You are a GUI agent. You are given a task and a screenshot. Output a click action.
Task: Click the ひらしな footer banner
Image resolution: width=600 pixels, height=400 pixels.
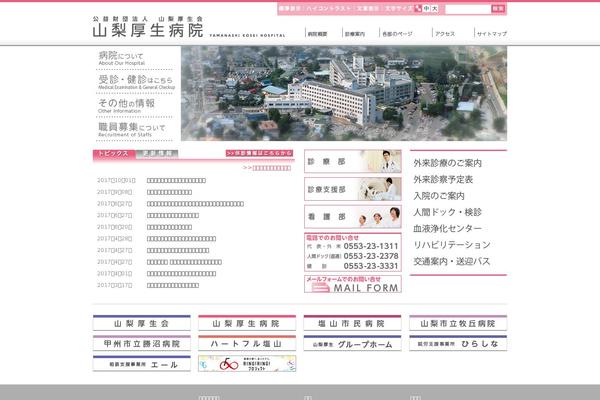pos(458,343)
